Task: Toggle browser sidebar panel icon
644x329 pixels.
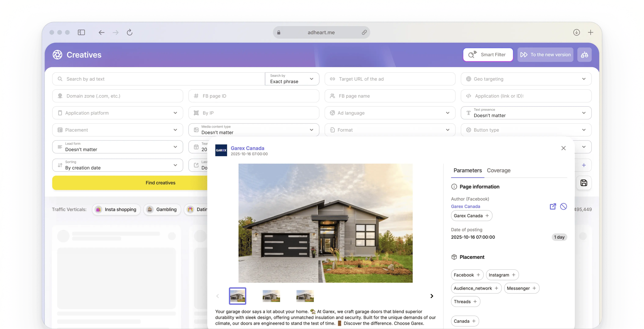Action: tap(81, 33)
